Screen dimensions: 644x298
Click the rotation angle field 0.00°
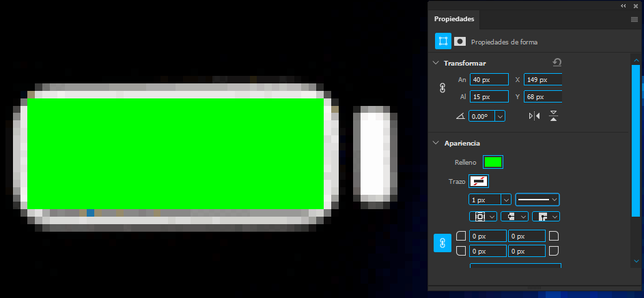481,116
